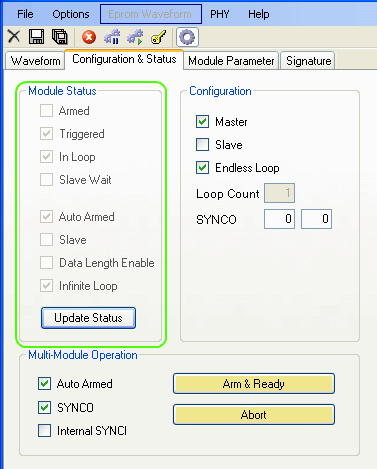The width and height of the screenshot is (377, 469).
Task: Enable Slave in Configuration group
Action: click(x=202, y=145)
